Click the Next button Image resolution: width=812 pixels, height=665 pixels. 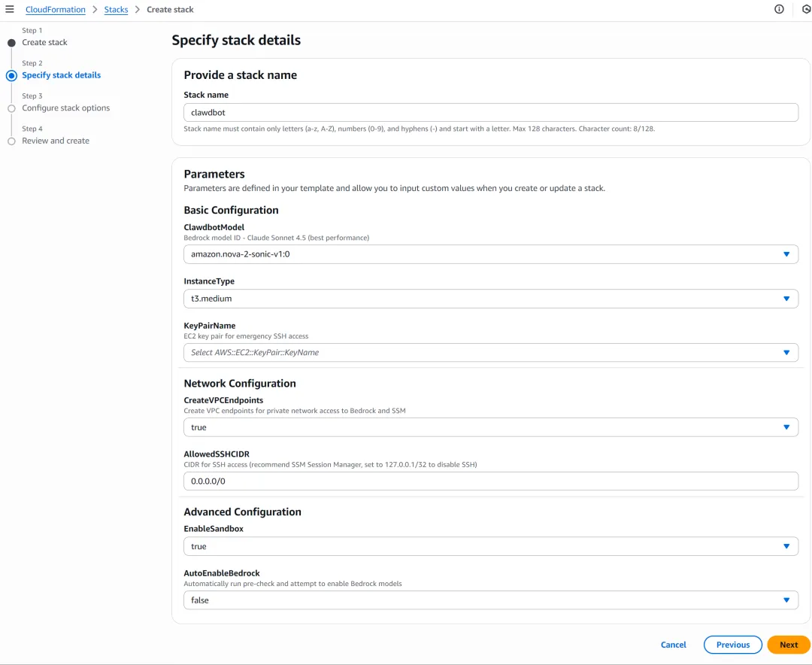click(x=788, y=645)
